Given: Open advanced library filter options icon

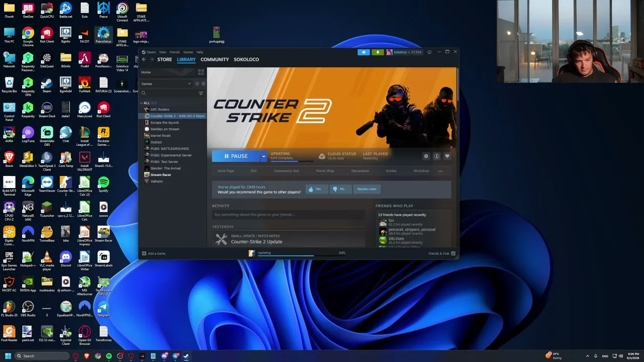Looking at the screenshot, I should pos(201,93).
